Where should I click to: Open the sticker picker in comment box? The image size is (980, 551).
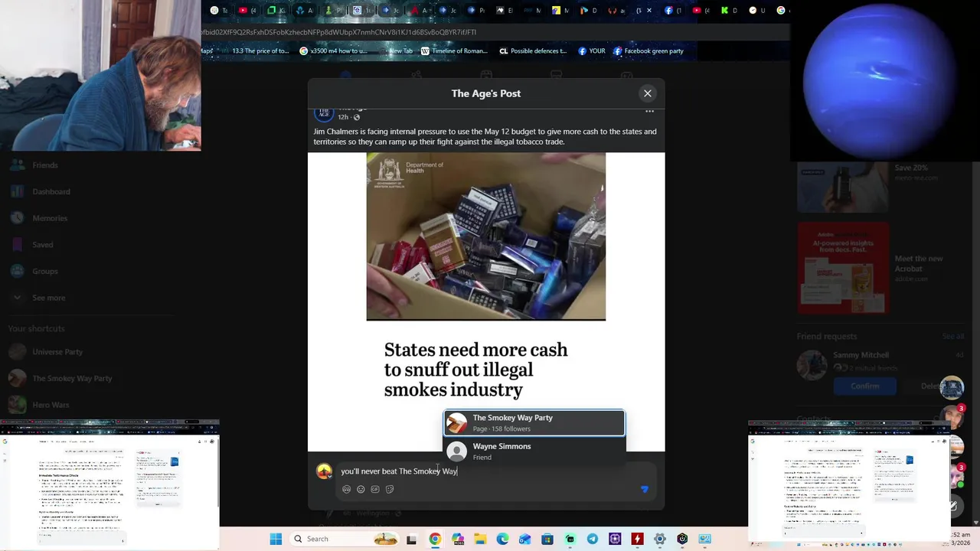coord(390,489)
